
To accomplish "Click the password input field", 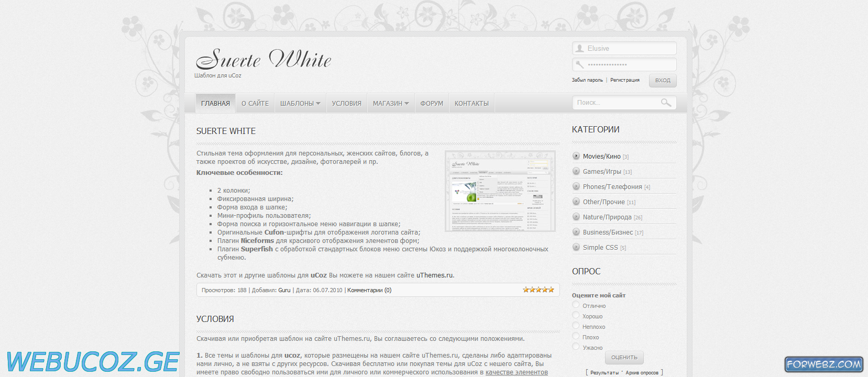I will 624,64.
